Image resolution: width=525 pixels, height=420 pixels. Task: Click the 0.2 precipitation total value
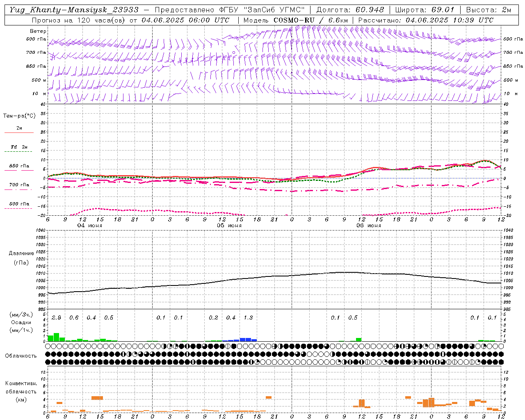coord(213,318)
